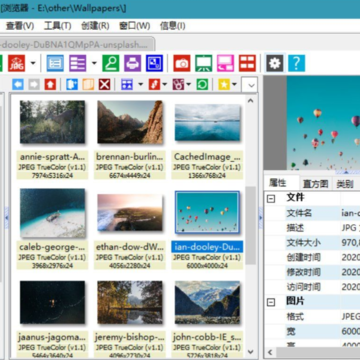
Task: Open dropdown arrow beside view layout icon
Action: click(x=140, y=85)
